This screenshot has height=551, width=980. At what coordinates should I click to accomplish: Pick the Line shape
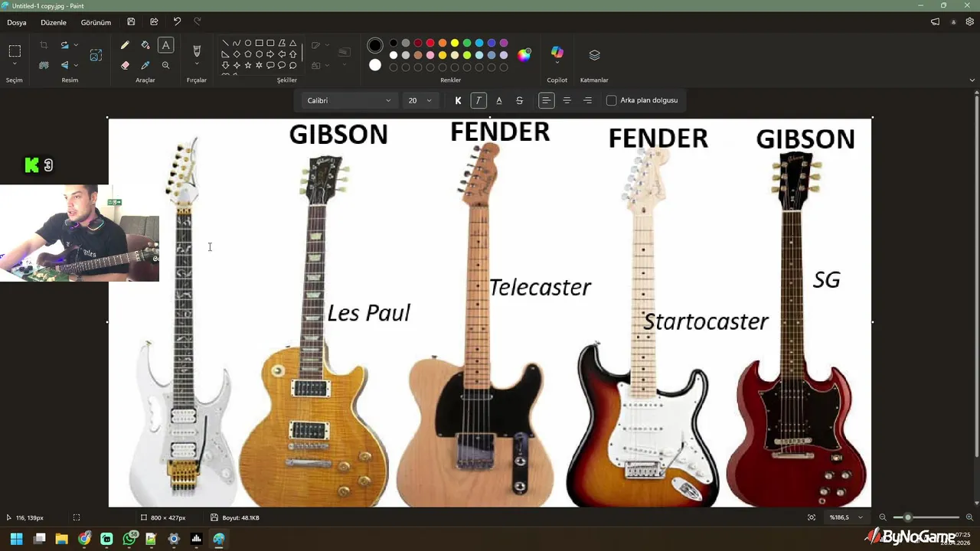pyautogui.click(x=225, y=43)
